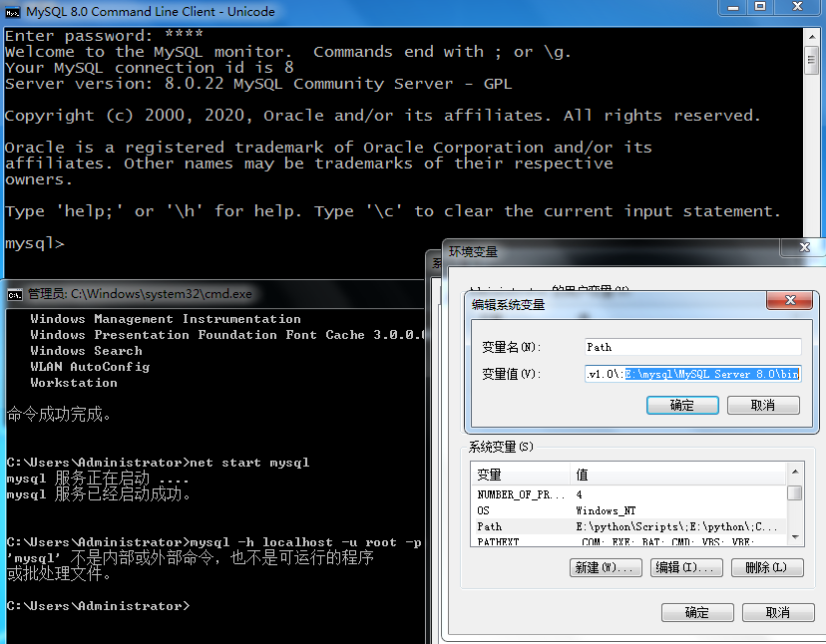Maximize the MySQL Command Line Client window

point(760,7)
